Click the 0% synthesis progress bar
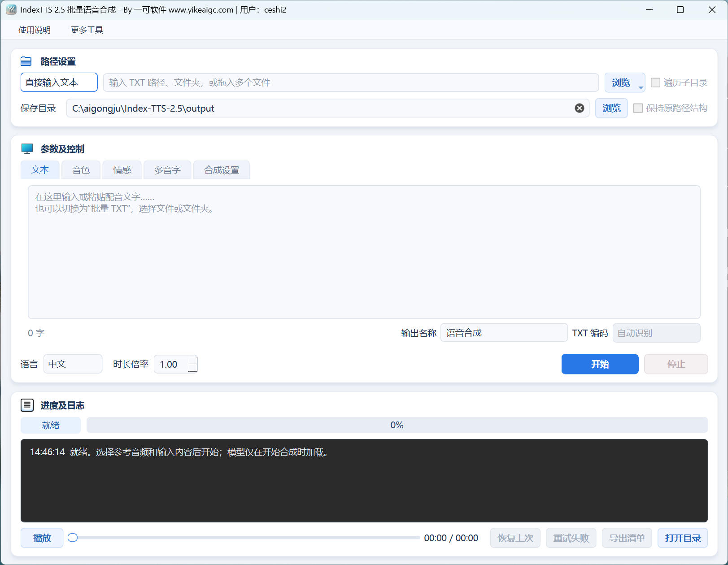 [397, 425]
